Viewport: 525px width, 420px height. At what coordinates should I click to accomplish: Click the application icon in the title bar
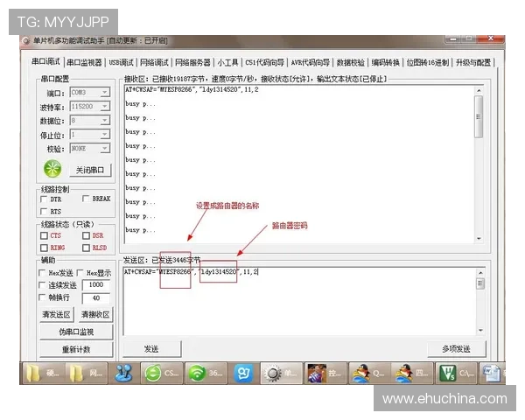tap(25, 41)
